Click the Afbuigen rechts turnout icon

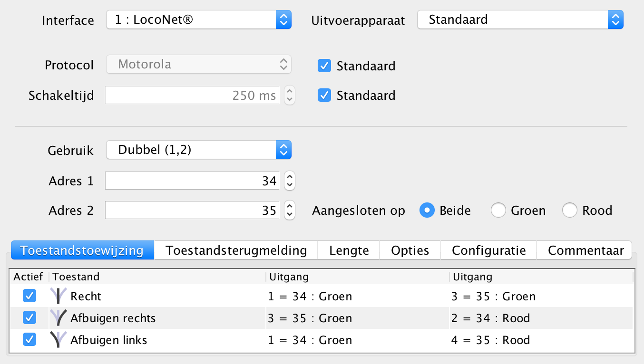click(59, 318)
